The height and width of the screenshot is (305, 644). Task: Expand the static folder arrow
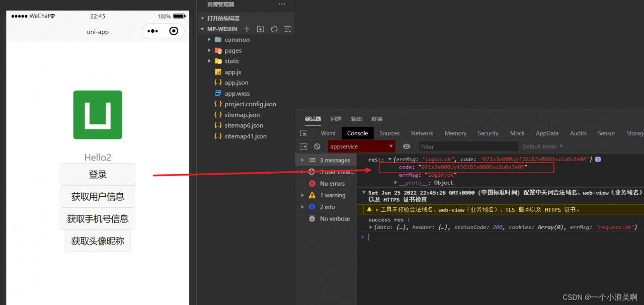click(209, 61)
